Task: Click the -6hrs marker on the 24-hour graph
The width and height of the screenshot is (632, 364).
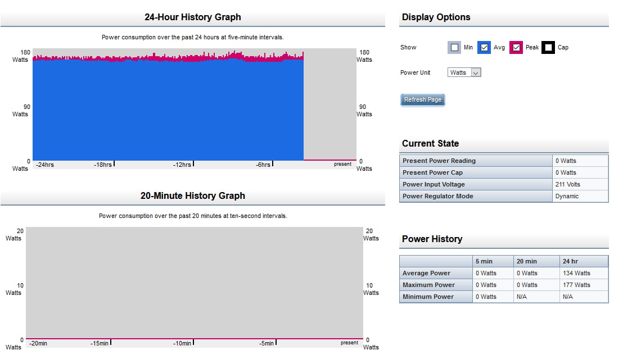Action: [x=263, y=165]
